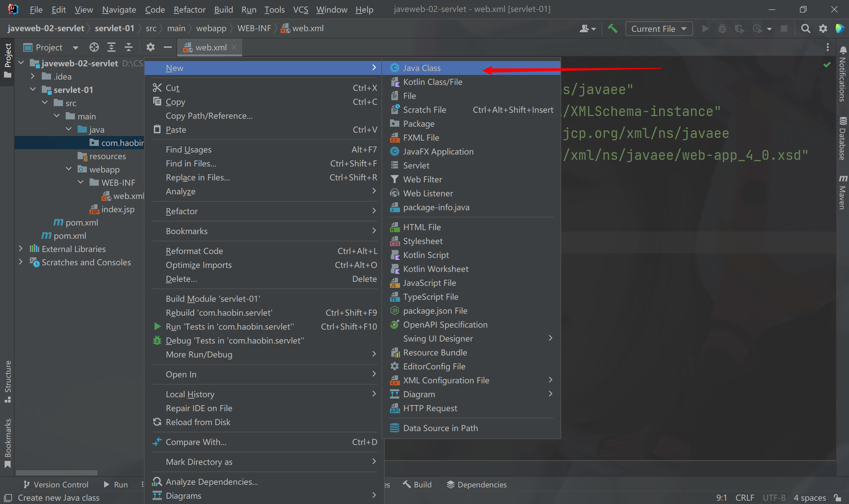
Task: Click CRLF line separator in status bar
Action: coord(745,498)
